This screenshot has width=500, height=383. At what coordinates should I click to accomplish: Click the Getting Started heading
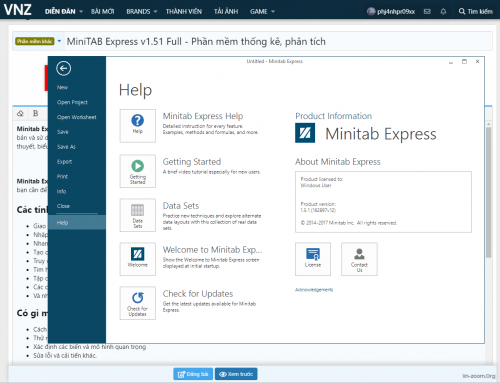[x=192, y=162]
